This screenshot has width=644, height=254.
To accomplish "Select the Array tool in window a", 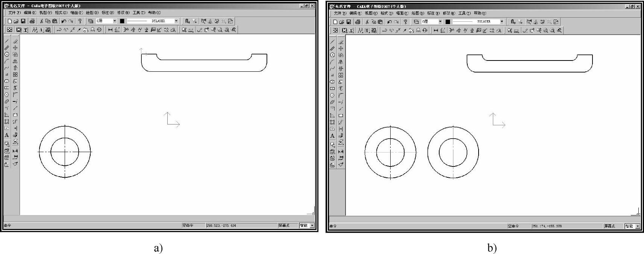I will coord(15,75).
